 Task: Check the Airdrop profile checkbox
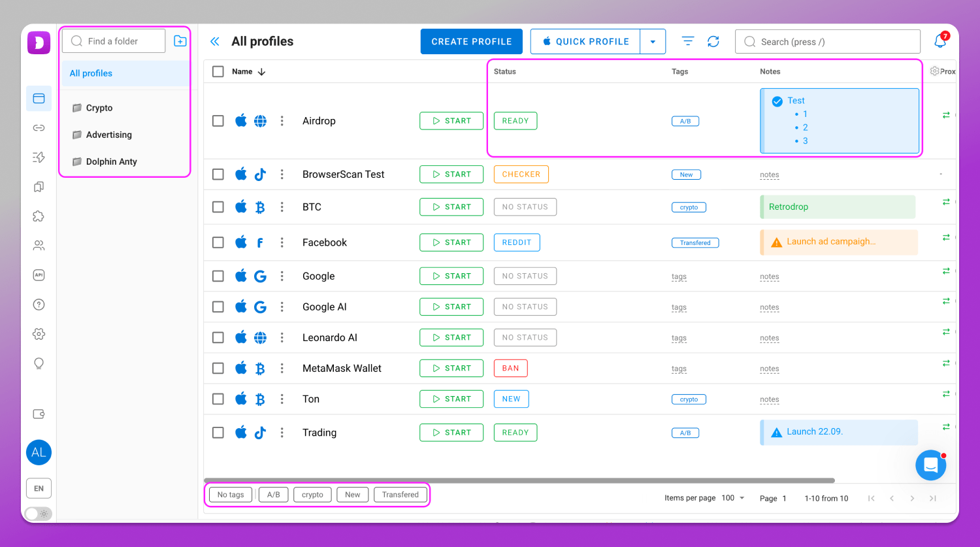tap(218, 121)
